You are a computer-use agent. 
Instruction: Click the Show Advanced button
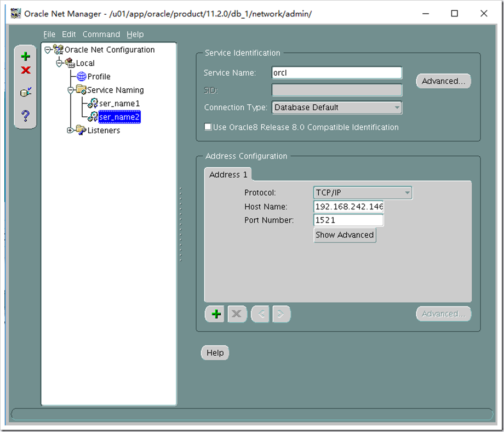click(x=345, y=235)
